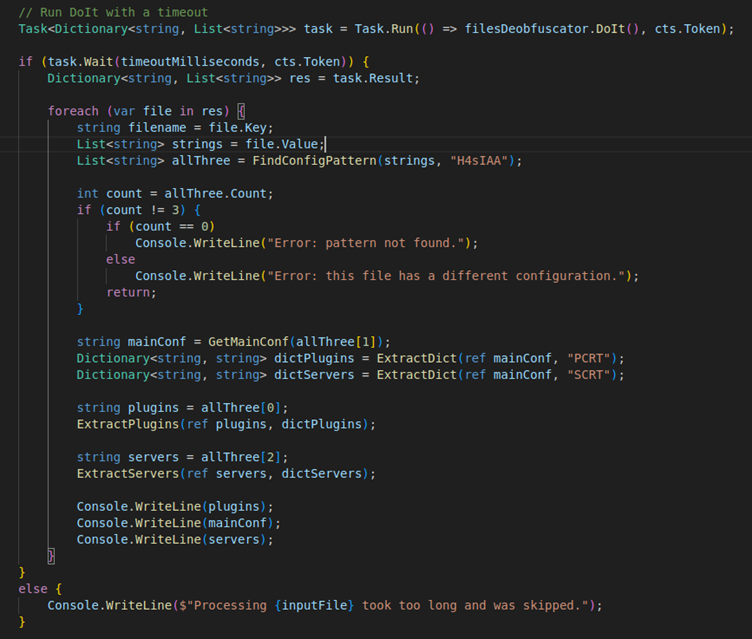
Task: Click the string "Error: this file has a different configuration."
Action: pyautogui.click(x=446, y=276)
